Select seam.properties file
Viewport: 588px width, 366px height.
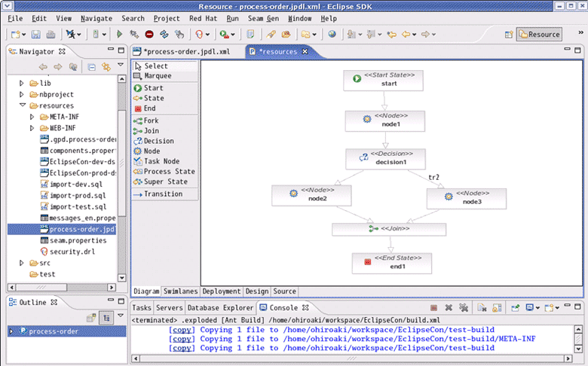click(74, 240)
